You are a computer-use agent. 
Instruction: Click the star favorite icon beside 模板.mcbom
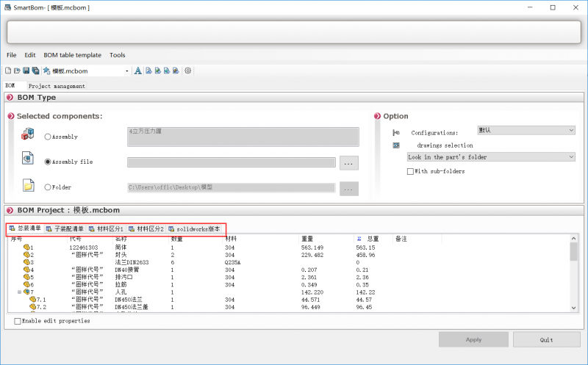pyautogui.click(x=46, y=71)
